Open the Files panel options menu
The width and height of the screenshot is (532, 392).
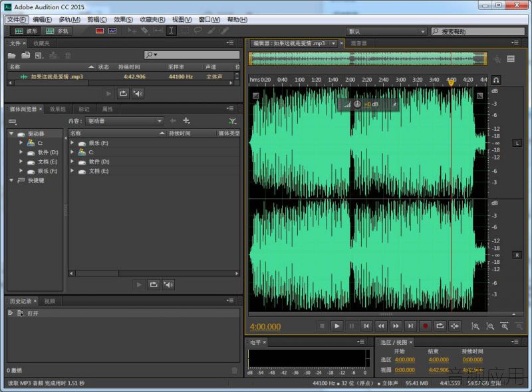(230, 43)
